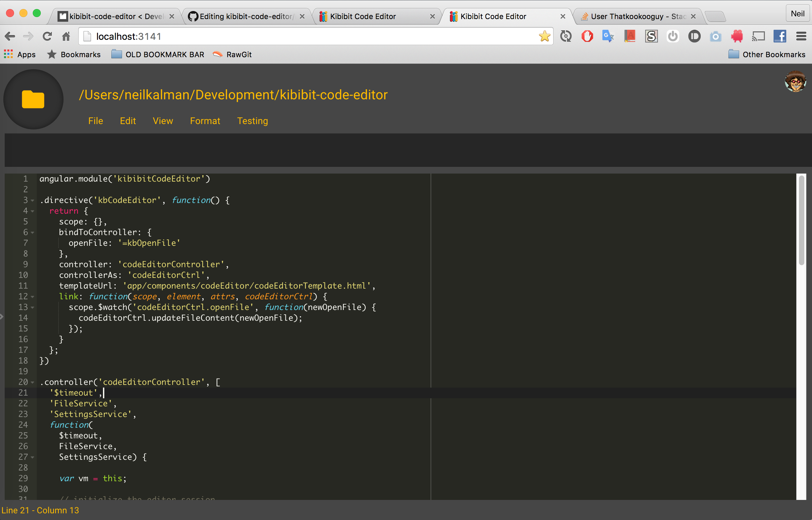Click the Stylish extension icon
Viewport: 812px width, 520px height.
coord(651,37)
